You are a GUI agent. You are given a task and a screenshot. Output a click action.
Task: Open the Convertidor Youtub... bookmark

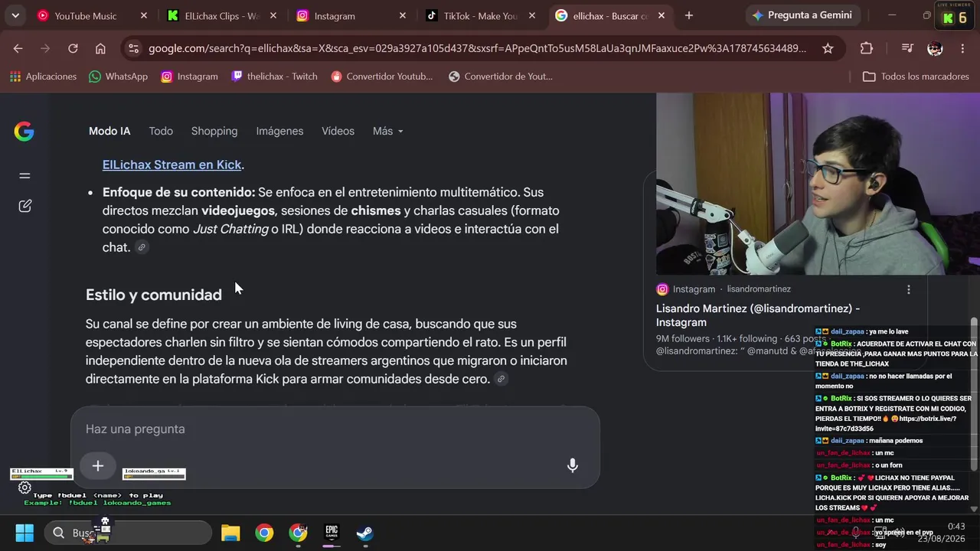(381, 77)
